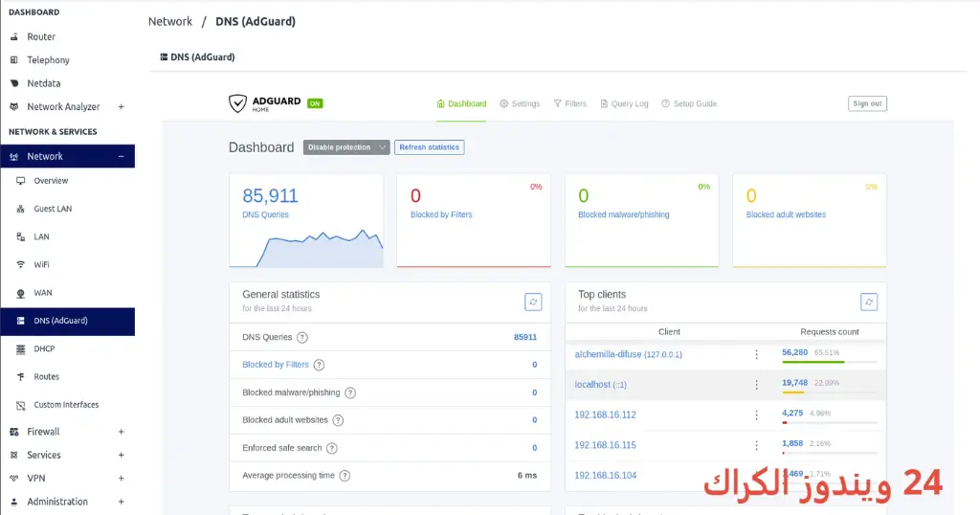Click the Blocked by Filters link in statistics table
Viewport: 980px width, 515px height.
pyautogui.click(x=275, y=365)
